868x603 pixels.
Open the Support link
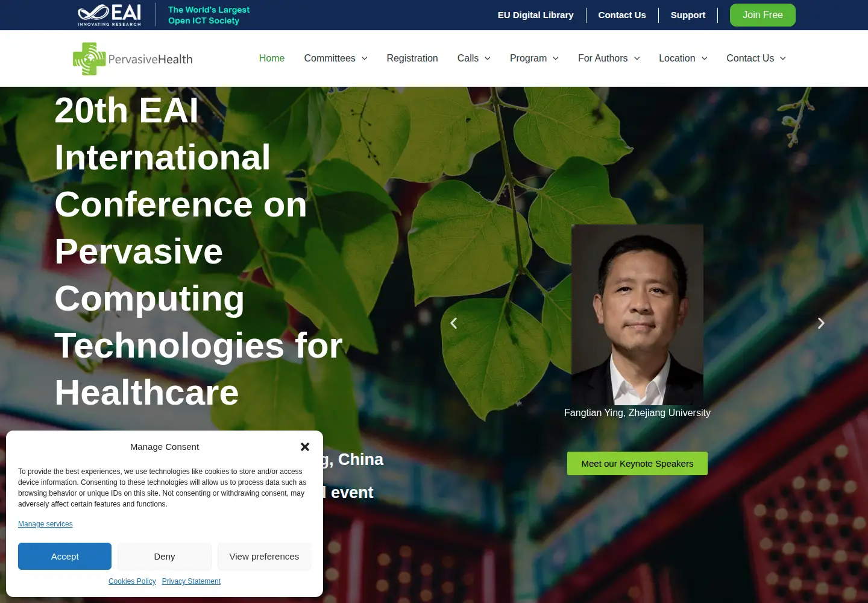coord(688,15)
